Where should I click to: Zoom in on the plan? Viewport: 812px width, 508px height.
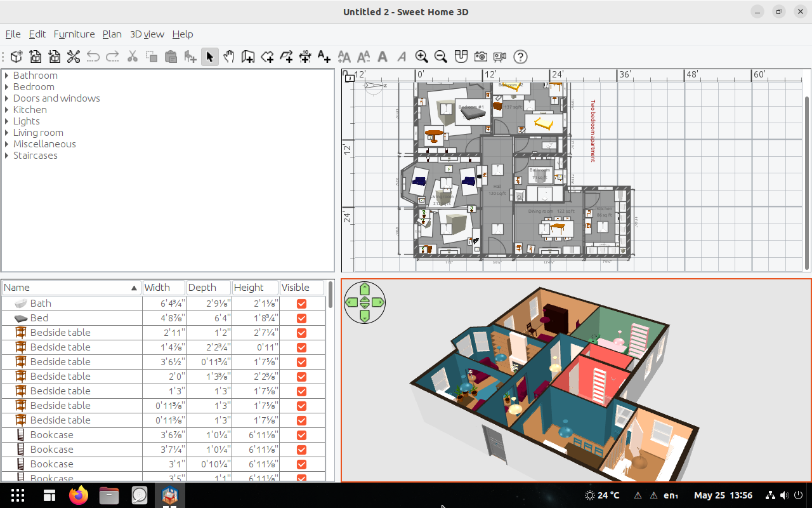pyautogui.click(x=422, y=57)
